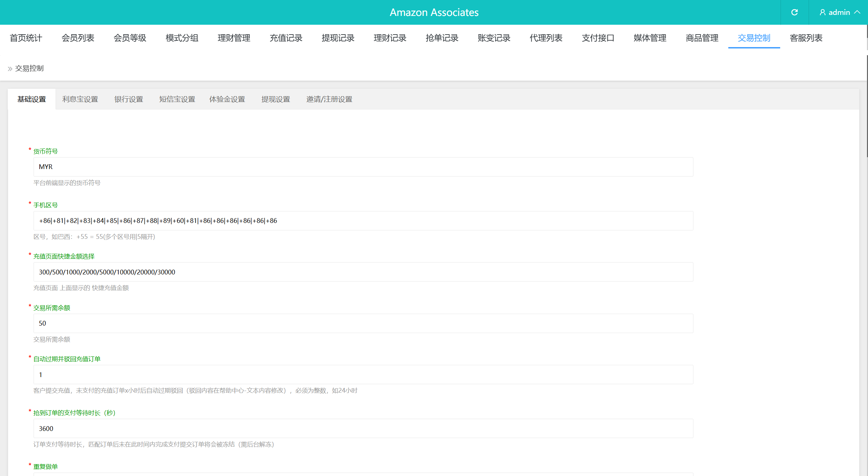Expand the admin dropdown arrow
Viewport: 868px width, 476px height.
(x=857, y=12)
